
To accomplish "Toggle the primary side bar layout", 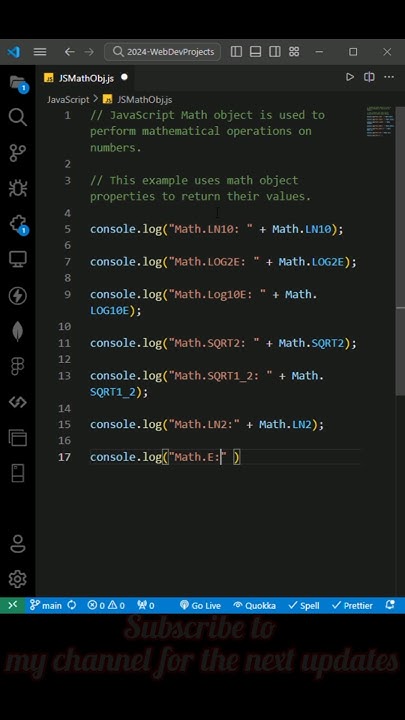I will pos(236,52).
